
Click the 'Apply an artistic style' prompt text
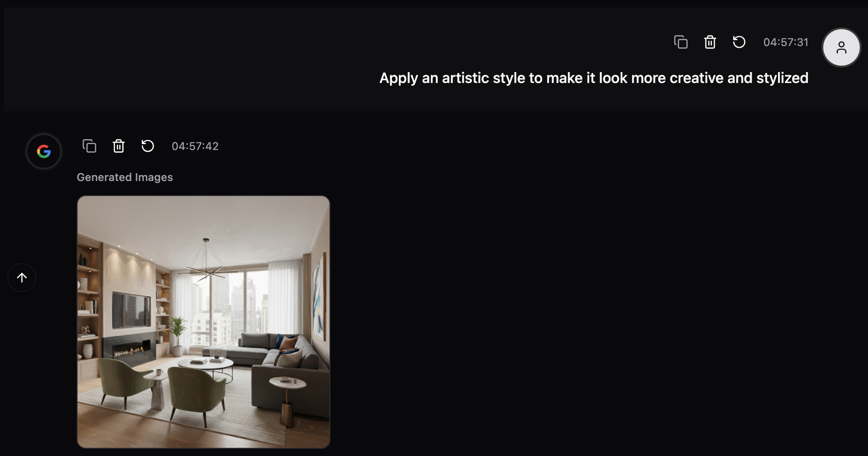coord(594,78)
